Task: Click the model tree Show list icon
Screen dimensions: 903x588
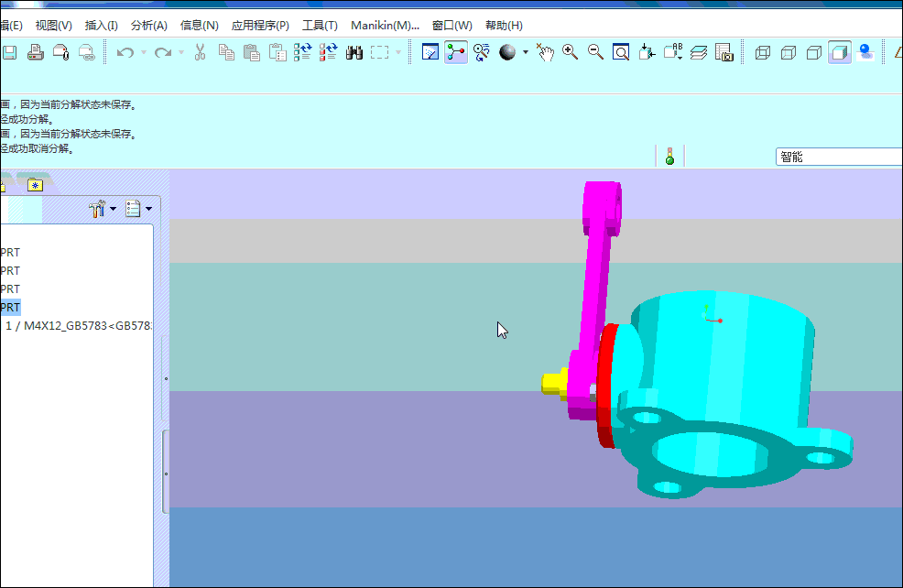Action: [x=133, y=209]
